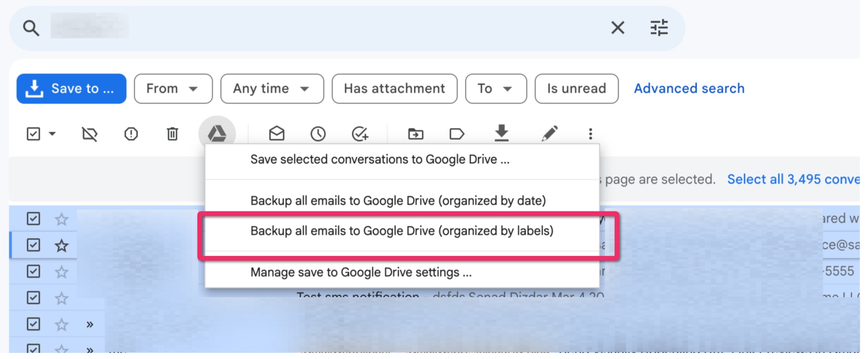Choose Backup all emails organized by labels
This screenshot has width=868, height=359.
(x=402, y=231)
